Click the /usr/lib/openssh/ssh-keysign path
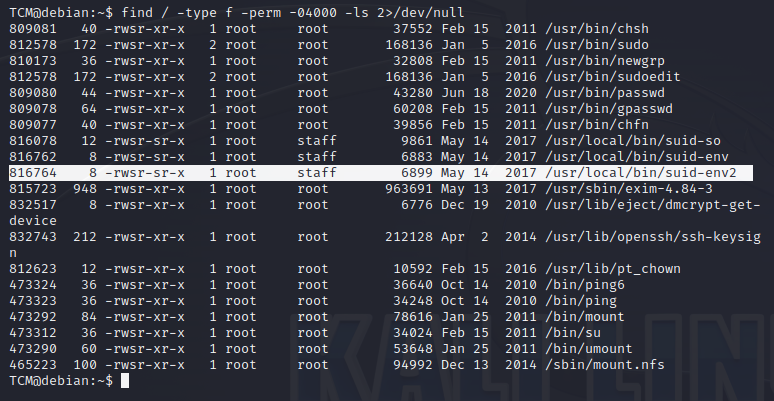This screenshot has height=401, width=774. 653,237
